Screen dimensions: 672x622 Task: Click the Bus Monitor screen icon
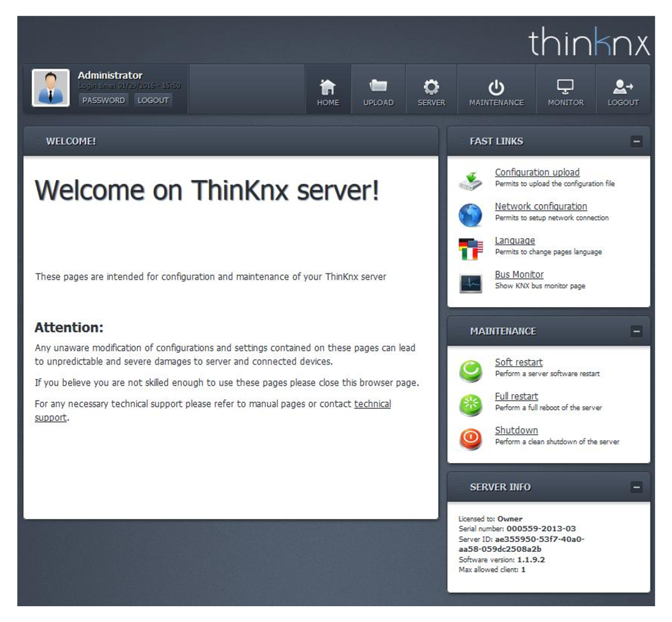click(470, 283)
